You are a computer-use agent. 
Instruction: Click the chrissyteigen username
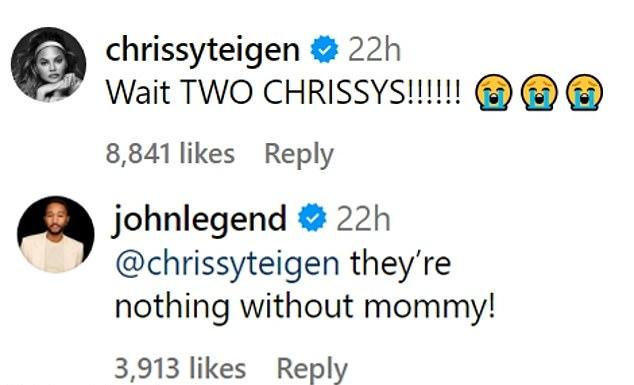coord(203,51)
